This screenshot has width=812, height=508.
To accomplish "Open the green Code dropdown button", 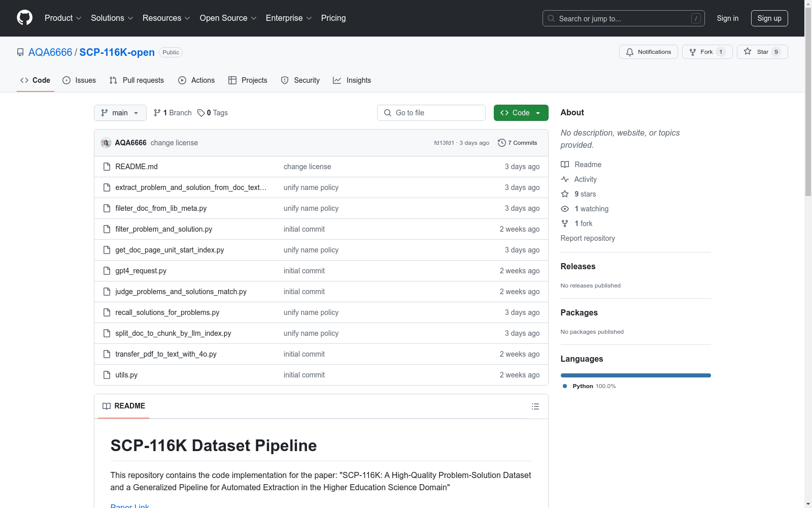I will tap(521, 113).
